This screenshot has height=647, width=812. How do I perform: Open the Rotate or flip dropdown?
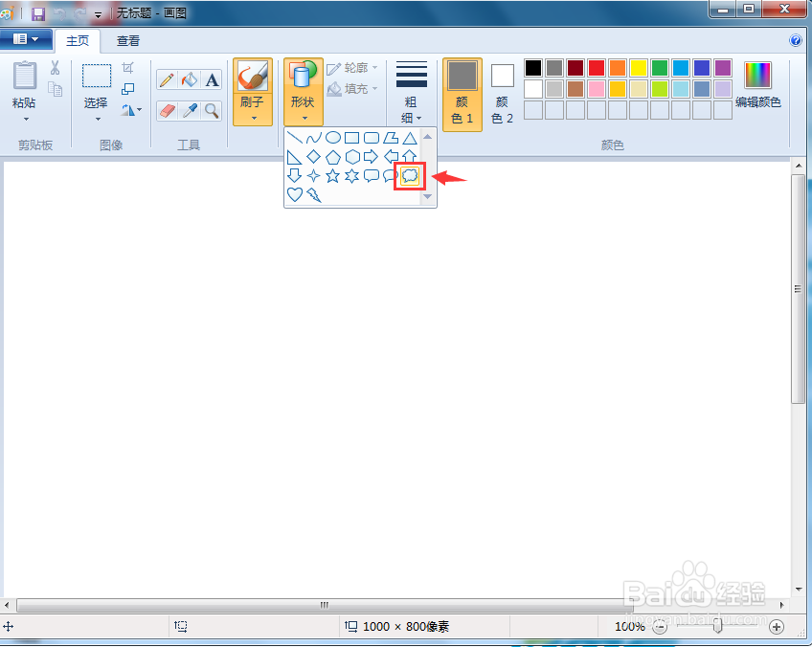pyautogui.click(x=131, y=110)
